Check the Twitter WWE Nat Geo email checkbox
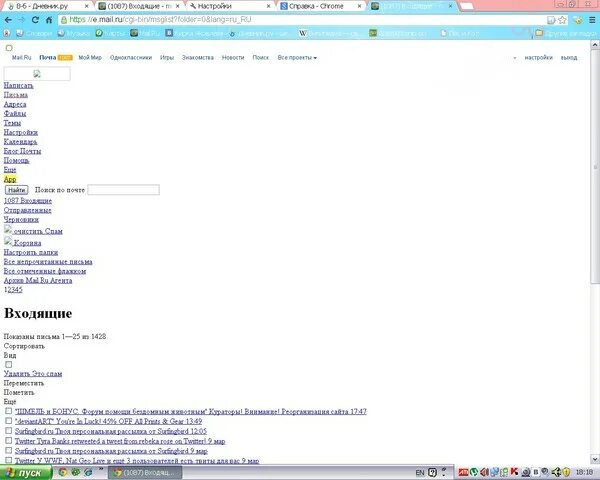The image size is (600, 480). click(8, 460)
